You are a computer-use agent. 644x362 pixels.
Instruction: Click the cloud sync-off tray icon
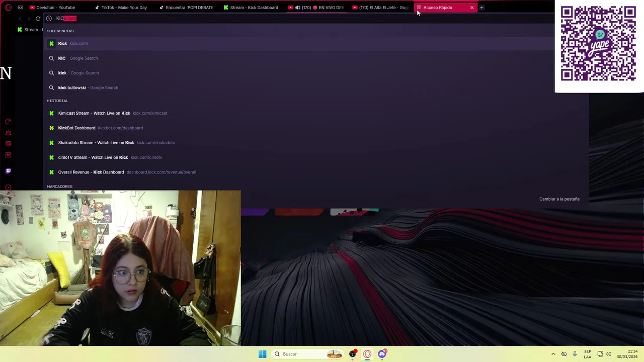(x=564, y=354)
